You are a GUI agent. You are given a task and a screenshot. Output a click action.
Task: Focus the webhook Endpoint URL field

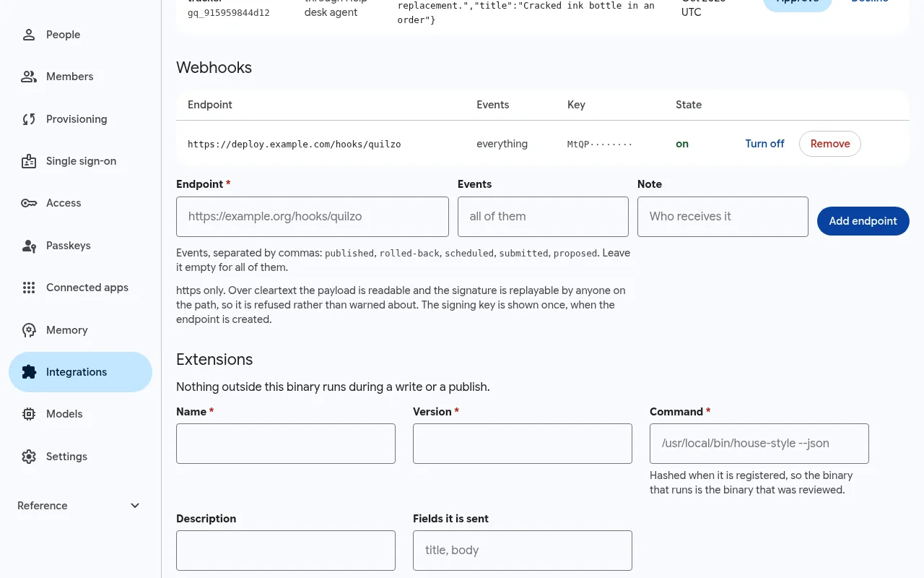pos(313,217)
